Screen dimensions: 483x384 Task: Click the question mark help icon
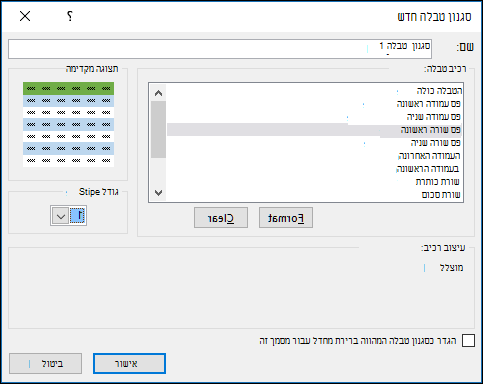point(70,16)
